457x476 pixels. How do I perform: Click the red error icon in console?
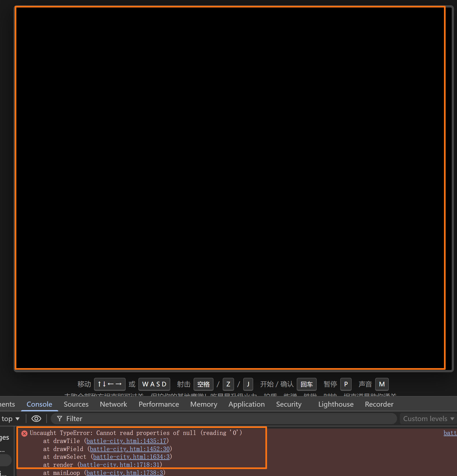click(x=24, y=433)
